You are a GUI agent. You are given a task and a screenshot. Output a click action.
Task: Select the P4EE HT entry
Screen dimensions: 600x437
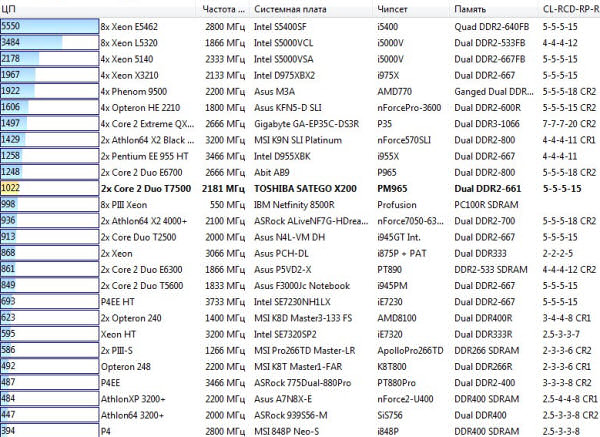tap(117, 302)
